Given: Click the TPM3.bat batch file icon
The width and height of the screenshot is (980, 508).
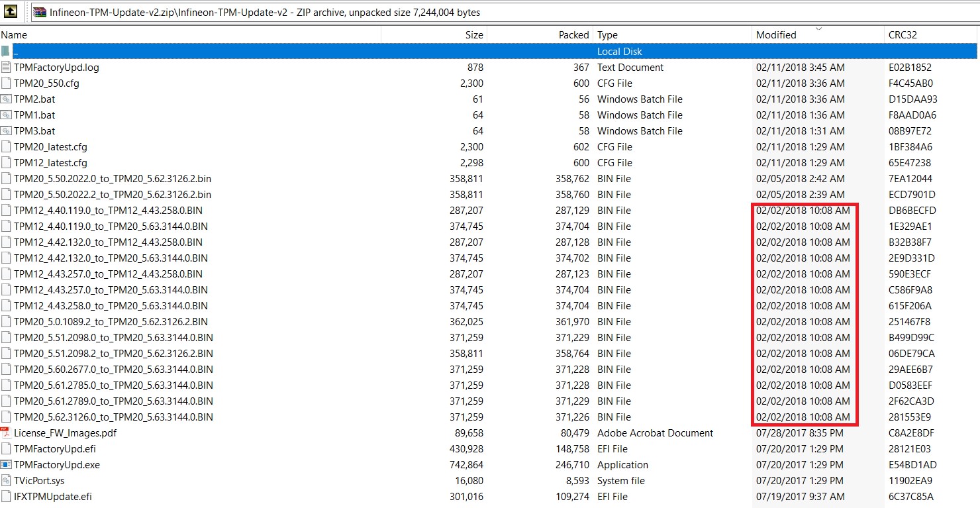Looking at the screenshot, I should [x=6, y=131].
